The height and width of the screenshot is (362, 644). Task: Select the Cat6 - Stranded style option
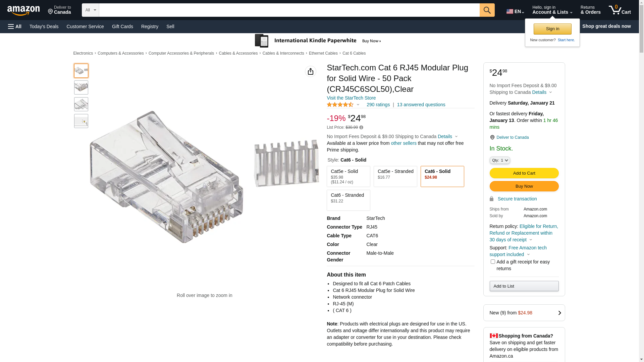[348, 200]
